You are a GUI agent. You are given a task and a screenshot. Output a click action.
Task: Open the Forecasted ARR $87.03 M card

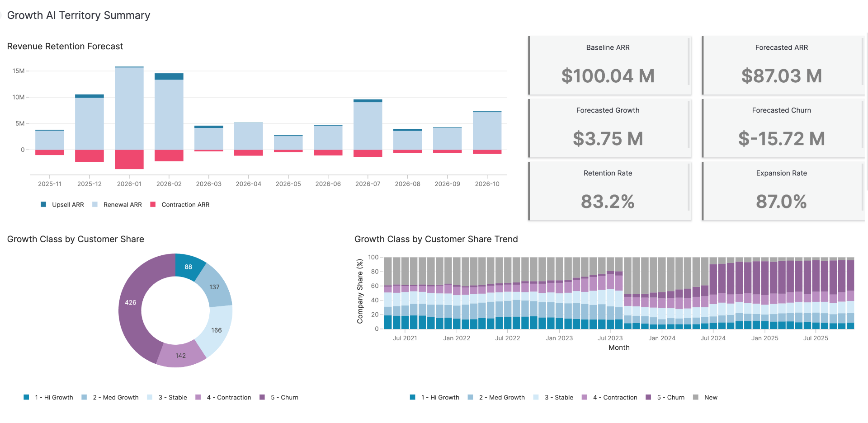click(x=782, y=66)
